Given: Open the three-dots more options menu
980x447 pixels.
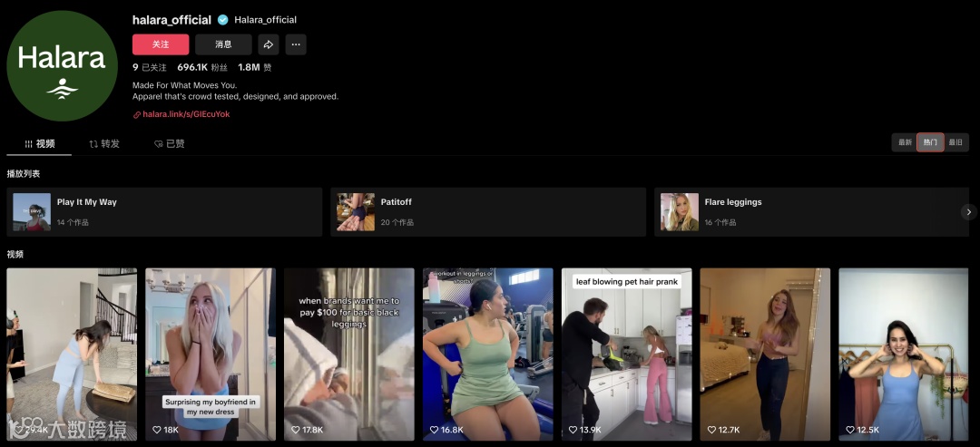Looking at the screenshot, I should click(x=296, y=44).
